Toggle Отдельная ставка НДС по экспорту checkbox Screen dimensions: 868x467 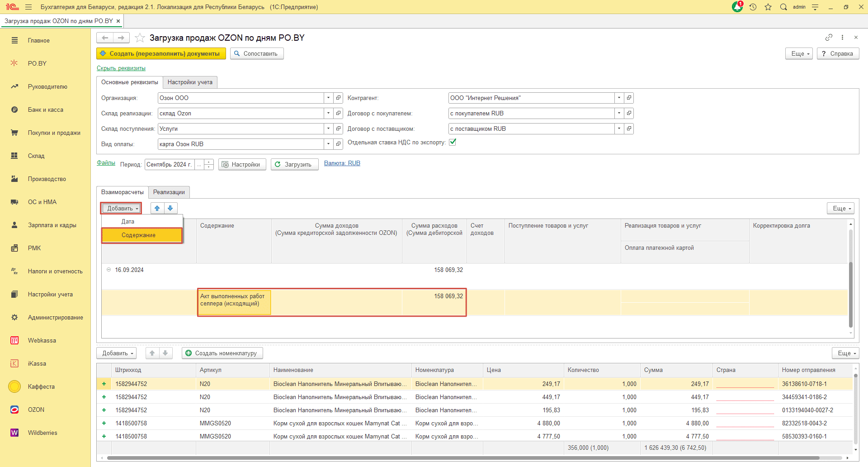[453, 142]
